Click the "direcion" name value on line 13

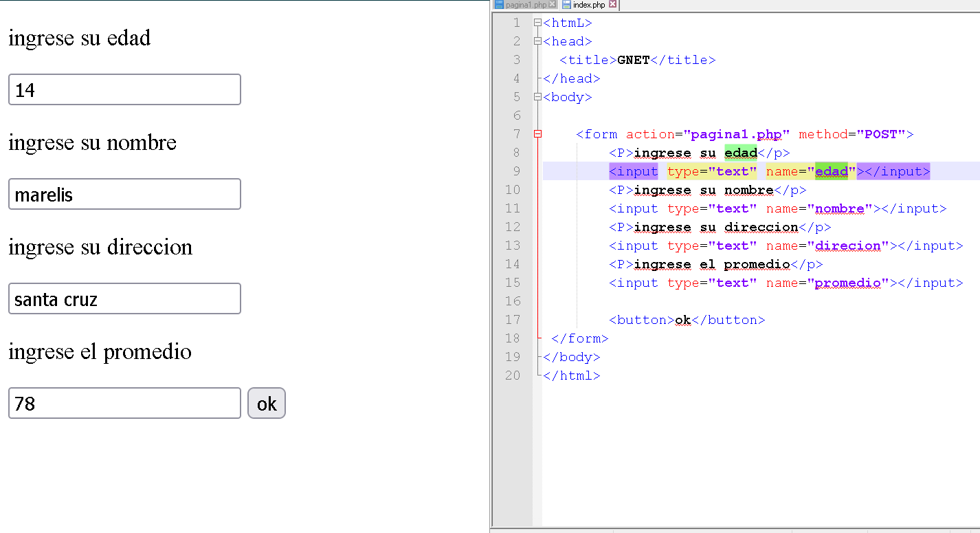click(x=848, y=246)
